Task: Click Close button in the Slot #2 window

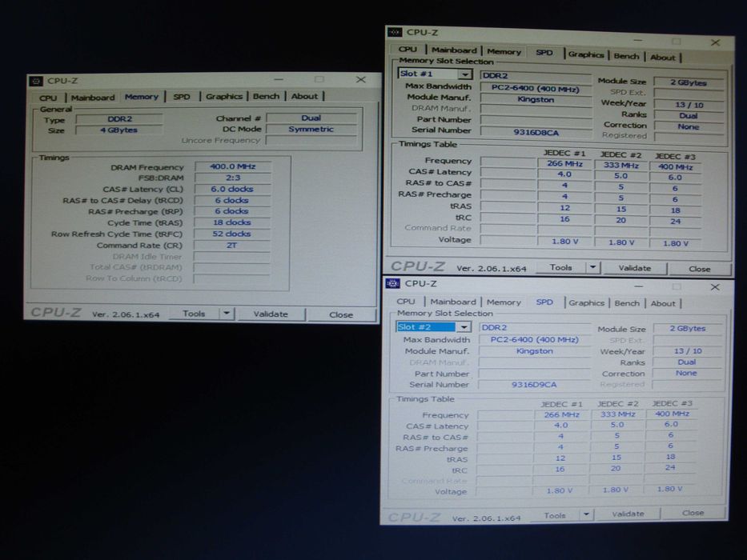Action: (693, 513)
